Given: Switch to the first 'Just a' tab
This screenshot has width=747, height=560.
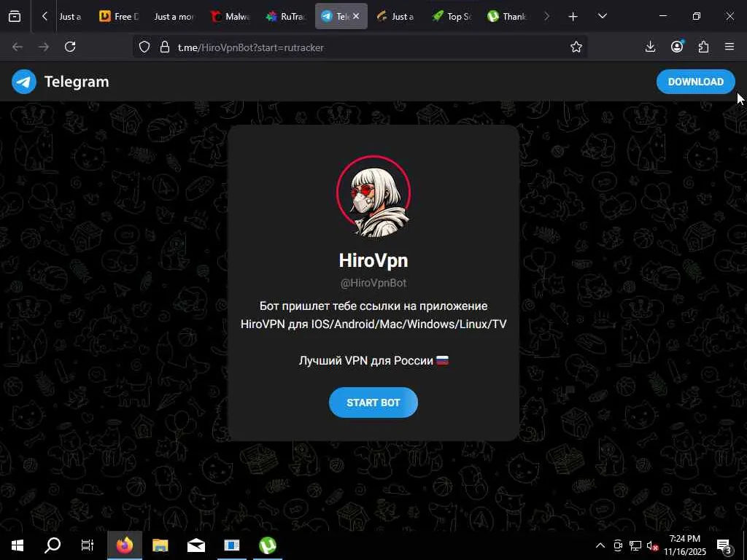Looking at the screenshot, I should pos(70,16).
